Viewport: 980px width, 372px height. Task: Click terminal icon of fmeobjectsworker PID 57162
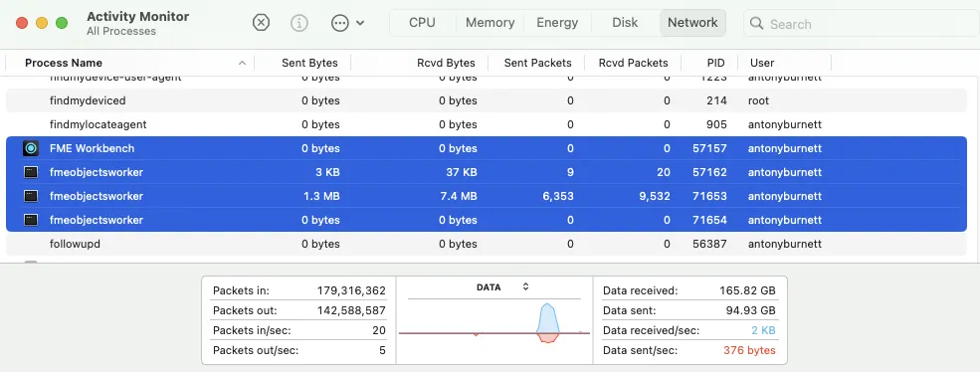pyautogui.click(x=31, y=172)
